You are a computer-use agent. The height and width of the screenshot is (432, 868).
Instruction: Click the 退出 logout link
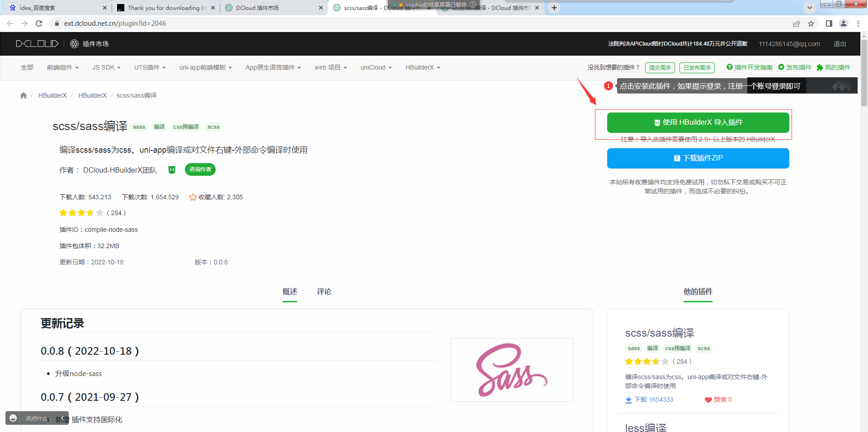pos(840,44)
